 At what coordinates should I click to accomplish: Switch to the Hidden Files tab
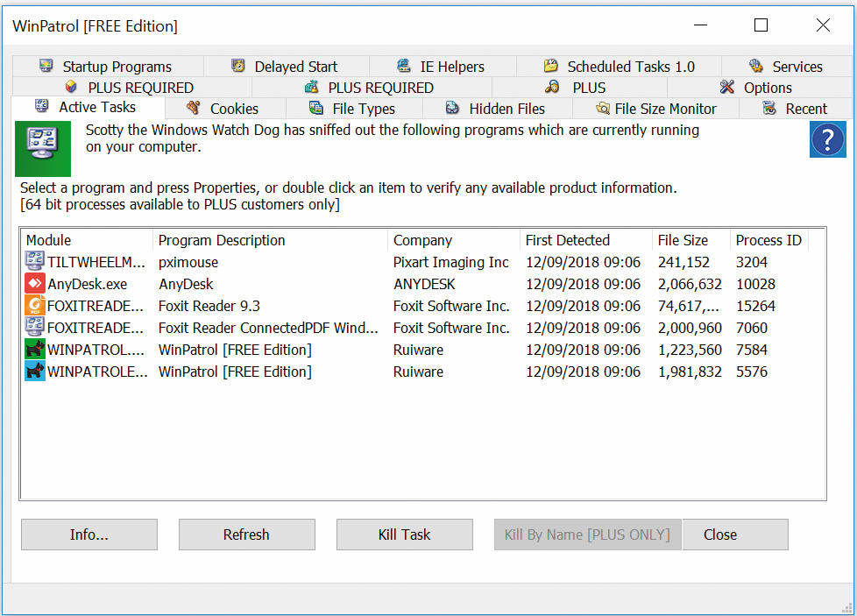(x=497, y=109)
